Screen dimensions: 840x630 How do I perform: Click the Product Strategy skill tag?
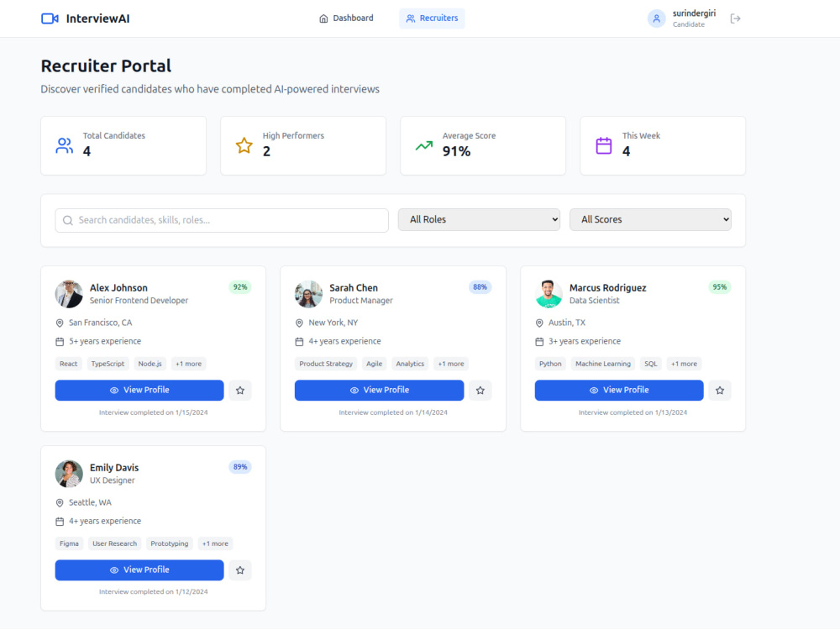point(326,364)
